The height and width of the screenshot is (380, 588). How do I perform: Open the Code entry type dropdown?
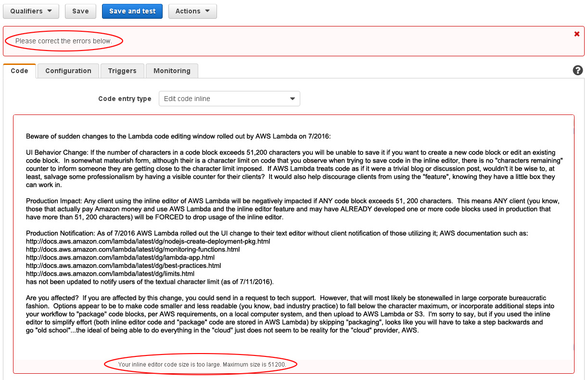pos(230,99)
